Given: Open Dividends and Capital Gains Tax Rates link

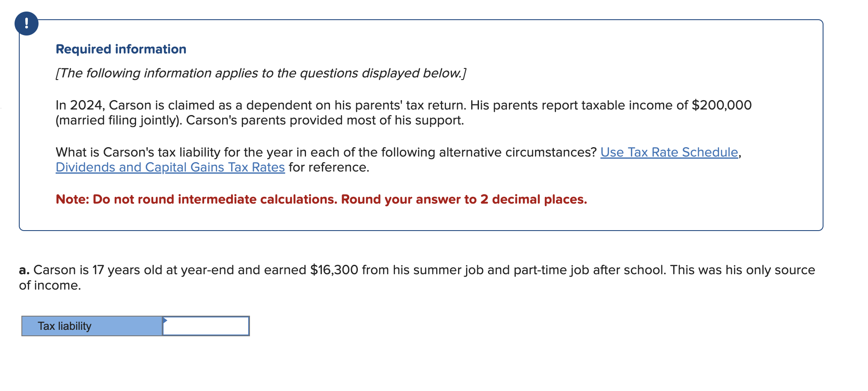Looking at the screenshot, I should point(170,167).
